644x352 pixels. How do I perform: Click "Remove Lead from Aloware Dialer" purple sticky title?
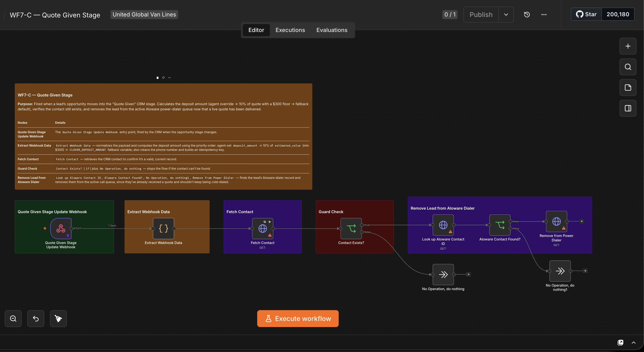point(443,208)
